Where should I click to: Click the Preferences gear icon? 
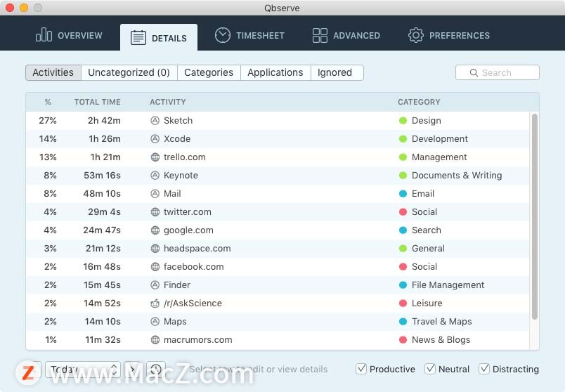tap(416, 35)
